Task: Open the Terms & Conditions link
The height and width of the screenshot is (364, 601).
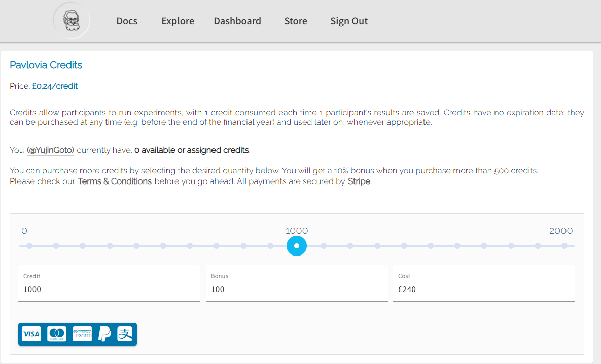Action: (x=115, y=181)
